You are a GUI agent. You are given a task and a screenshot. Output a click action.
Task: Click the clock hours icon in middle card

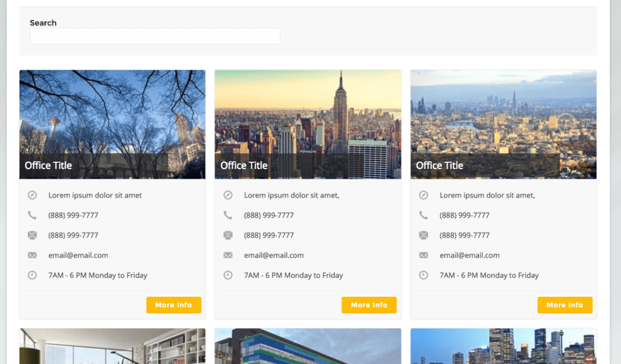coord(228,275)
